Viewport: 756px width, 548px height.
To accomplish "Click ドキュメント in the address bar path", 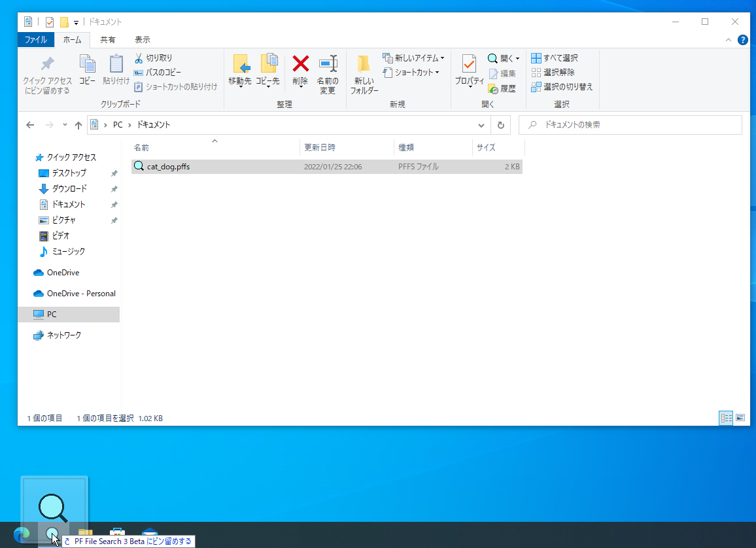I will (153, 125).
